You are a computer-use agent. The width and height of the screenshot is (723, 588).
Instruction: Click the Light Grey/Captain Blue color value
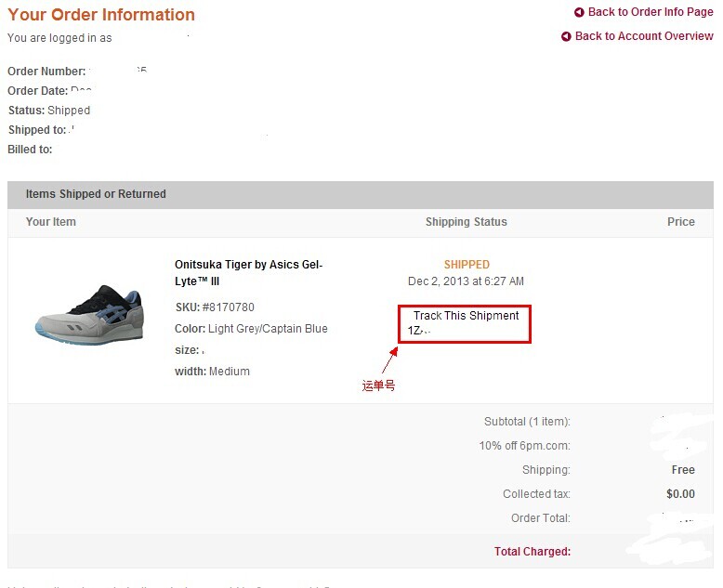268,329
